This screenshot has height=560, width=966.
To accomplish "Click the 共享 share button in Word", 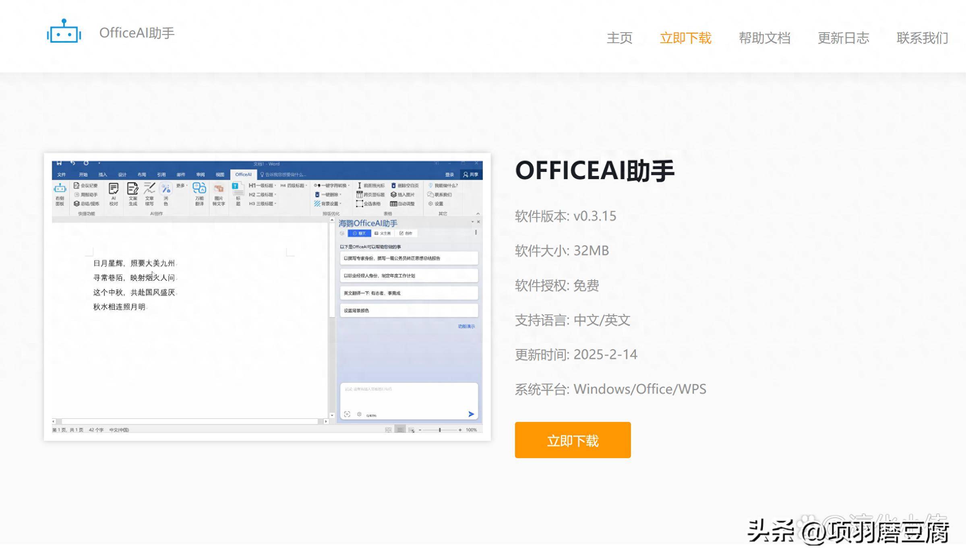I will tap(470, 174).
